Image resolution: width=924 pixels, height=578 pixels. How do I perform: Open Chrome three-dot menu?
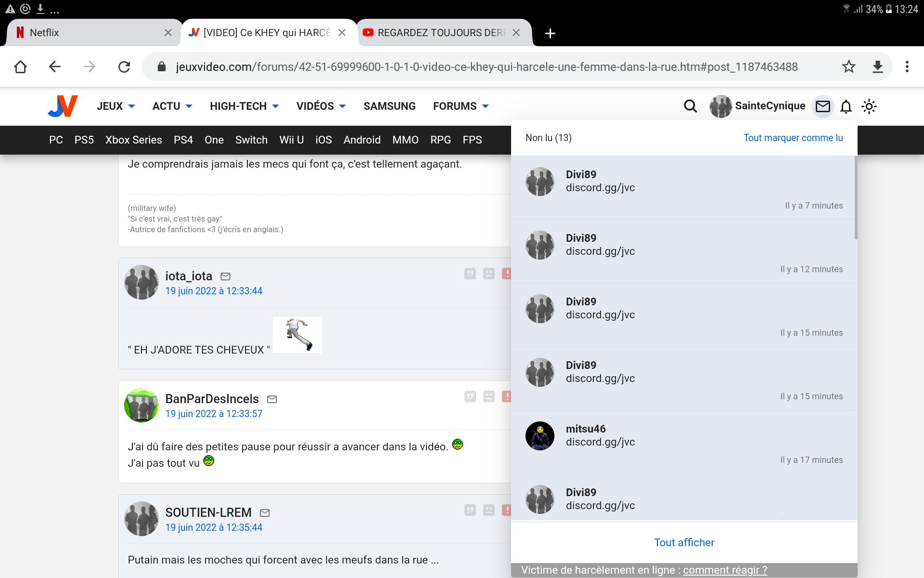click(x=907, y=66)
